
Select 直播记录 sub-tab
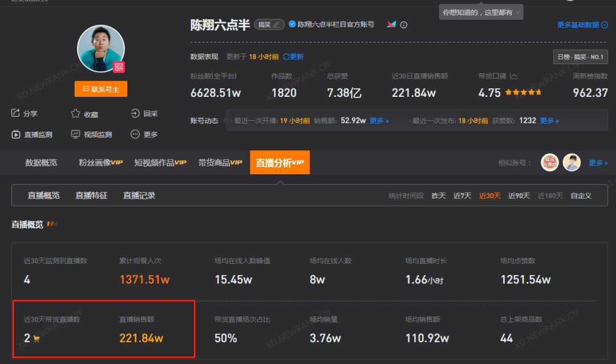pyautogui.click(x=139, y=195)
